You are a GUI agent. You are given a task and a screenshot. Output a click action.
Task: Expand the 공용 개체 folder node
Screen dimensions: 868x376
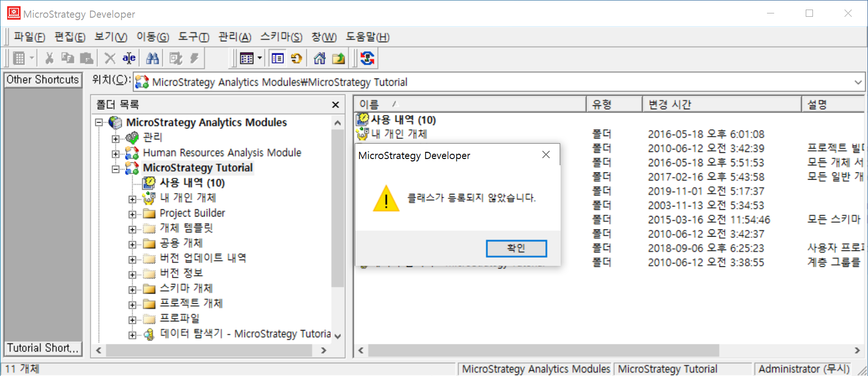coord(132,245)
